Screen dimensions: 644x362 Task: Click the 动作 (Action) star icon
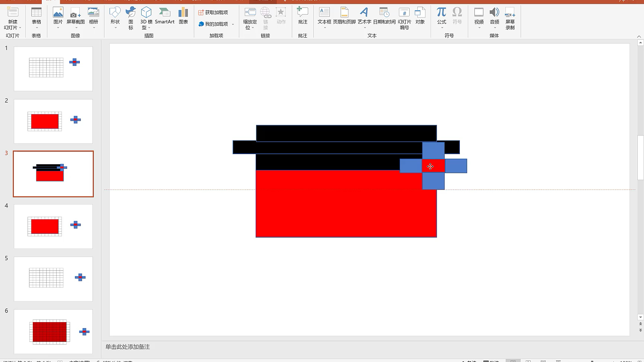tap(281, 12)
